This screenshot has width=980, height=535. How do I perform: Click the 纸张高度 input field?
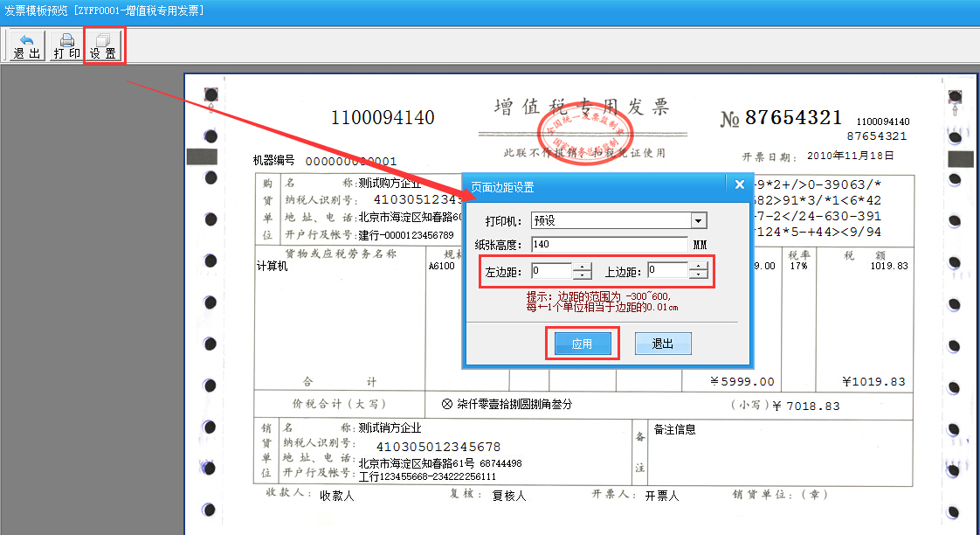tap(610, 244)
